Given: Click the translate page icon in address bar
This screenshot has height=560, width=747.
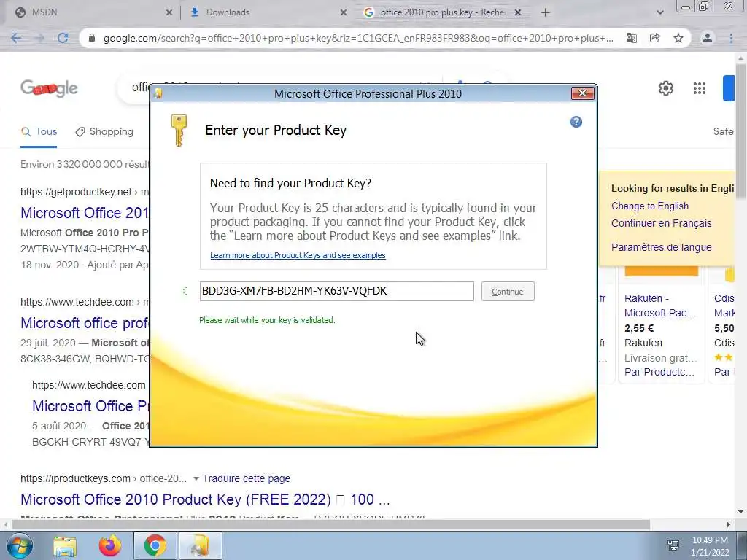Looking at the screenshot, I should [x=631, y=38].
